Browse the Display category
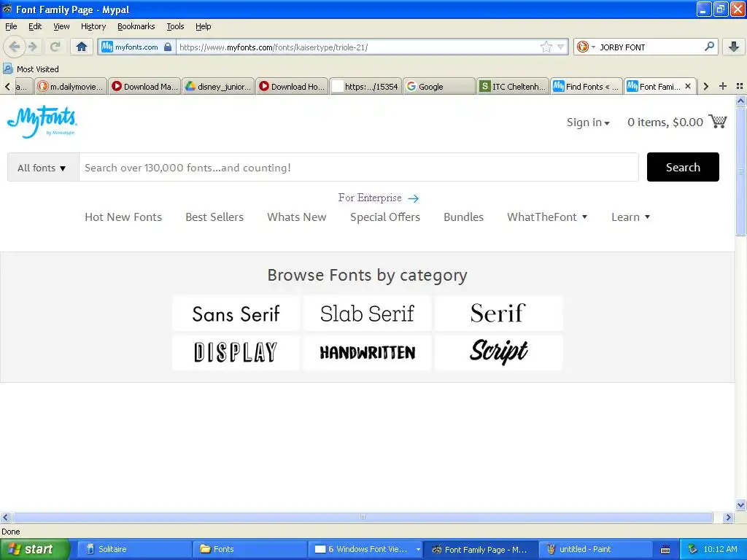This screenshot has width=747, height=560. pyautogui.click(x=236, y=352)
